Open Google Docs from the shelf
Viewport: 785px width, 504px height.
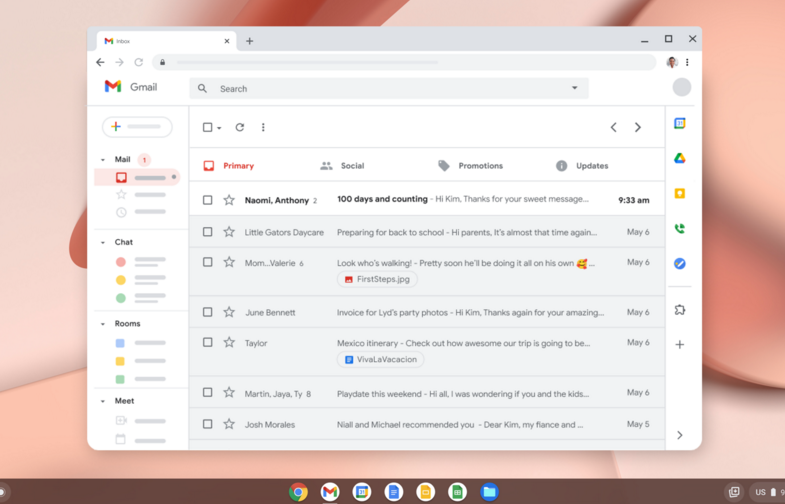[x=394, y=492]
